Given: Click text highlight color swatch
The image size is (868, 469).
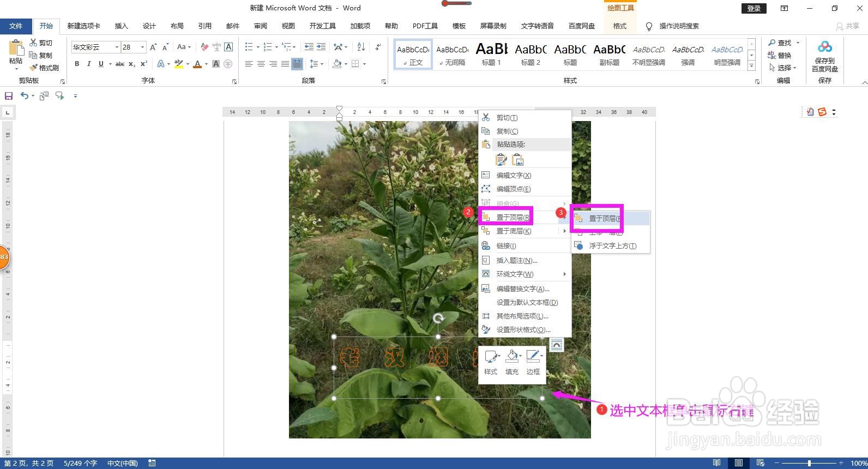Looking at the screenshot, I should coord(178,64).
